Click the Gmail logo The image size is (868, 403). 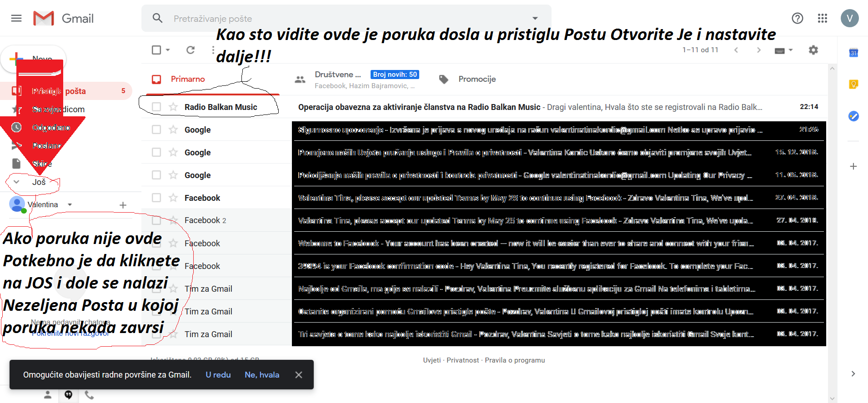click(x=64, y=18)
